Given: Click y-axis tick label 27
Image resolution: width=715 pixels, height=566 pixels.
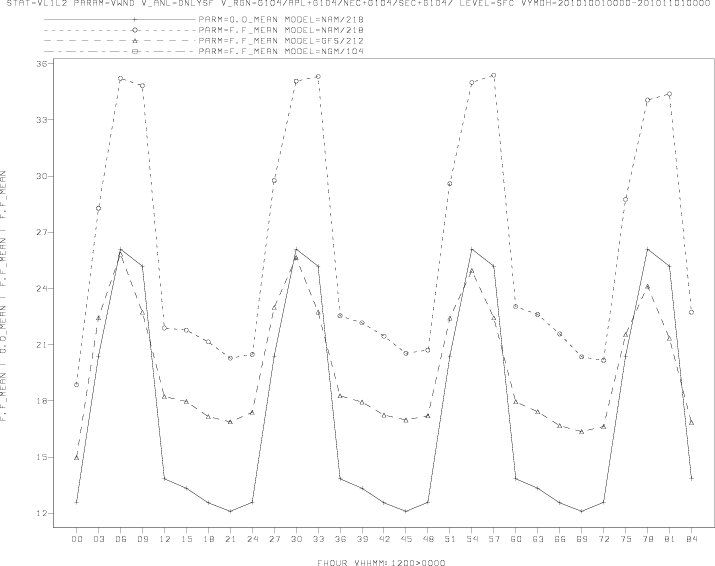Looking at the screenshot, I should pos(41,232).
